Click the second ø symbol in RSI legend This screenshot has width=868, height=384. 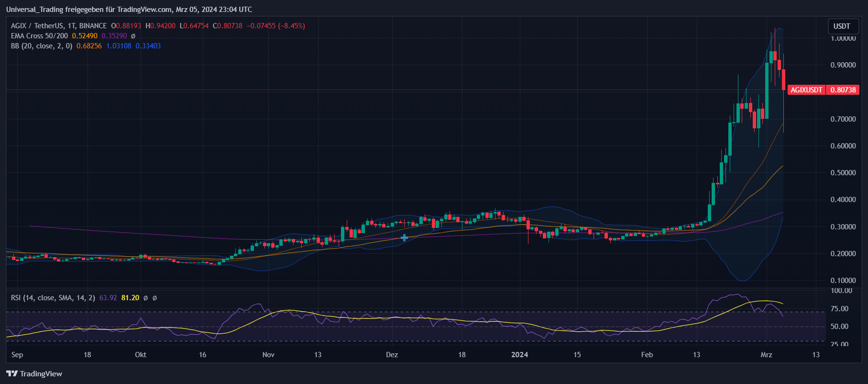click(154, 298)
